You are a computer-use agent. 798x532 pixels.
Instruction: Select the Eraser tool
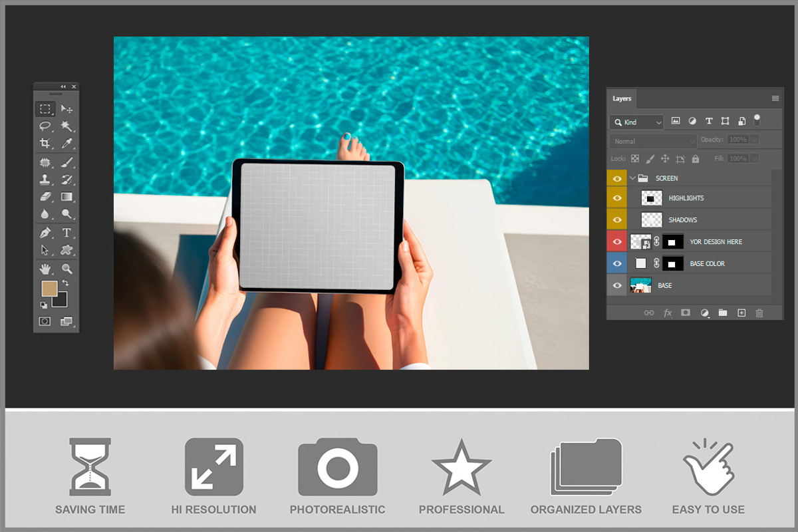(45, 197)
